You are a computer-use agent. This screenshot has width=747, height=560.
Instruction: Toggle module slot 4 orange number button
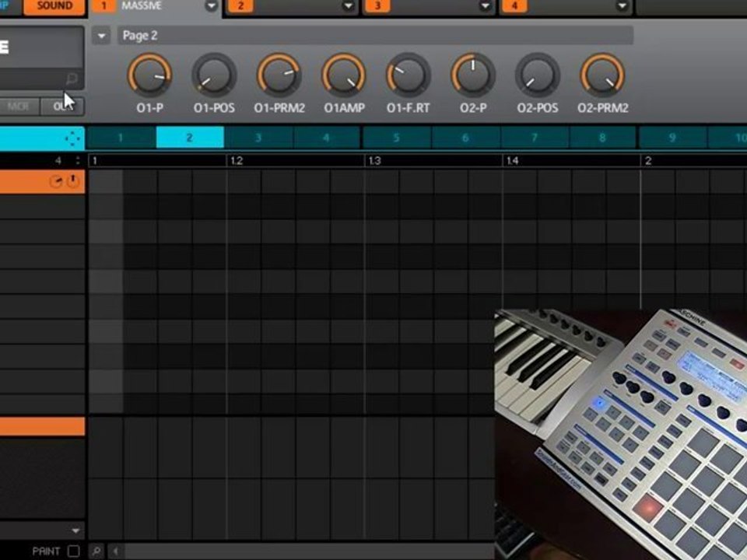pos(514,6)
